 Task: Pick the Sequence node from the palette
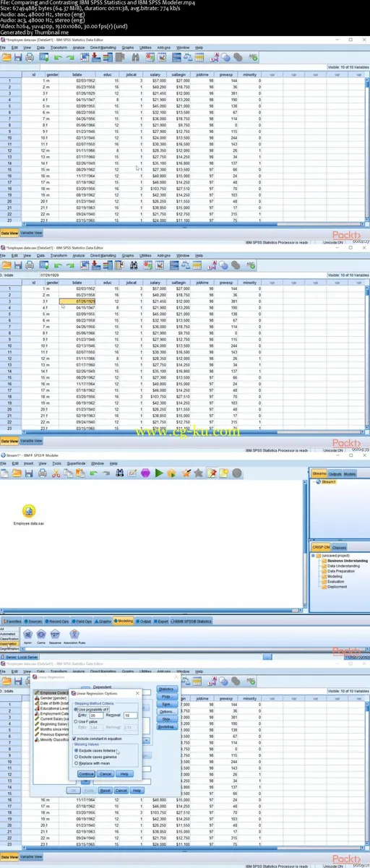[56, 635]
